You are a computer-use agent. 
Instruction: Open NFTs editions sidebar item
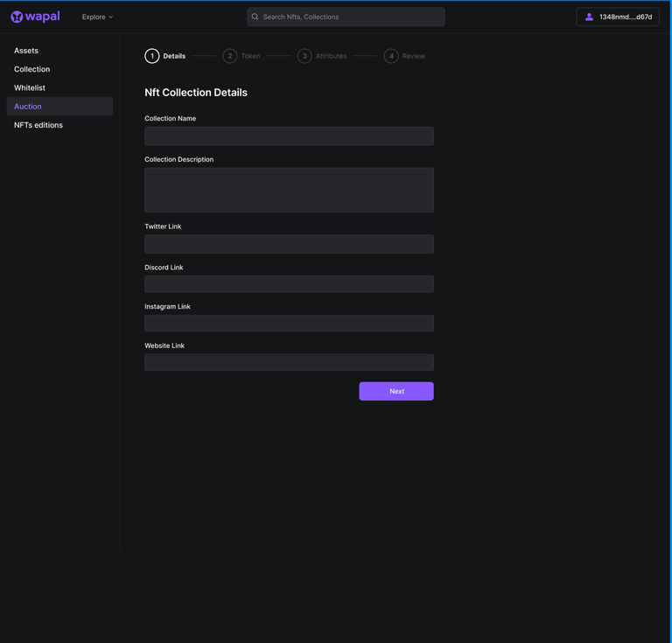[x=38, y=125]
